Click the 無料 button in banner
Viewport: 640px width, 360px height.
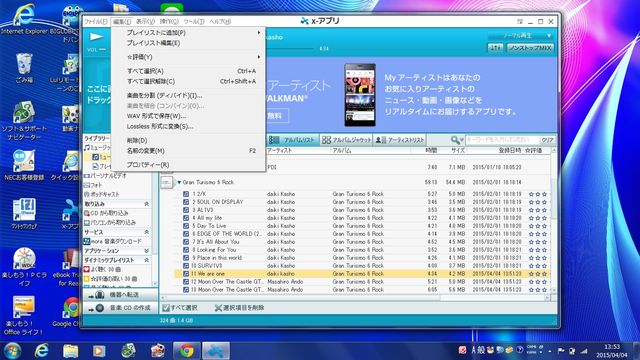click(x=278, y=116)
